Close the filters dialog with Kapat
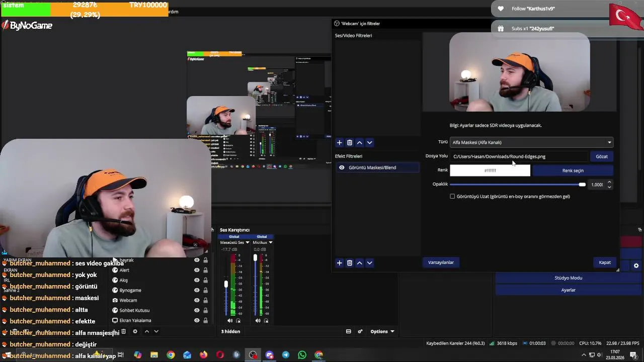Viewport: 644px width, 362px height. [x=605, y=262]
